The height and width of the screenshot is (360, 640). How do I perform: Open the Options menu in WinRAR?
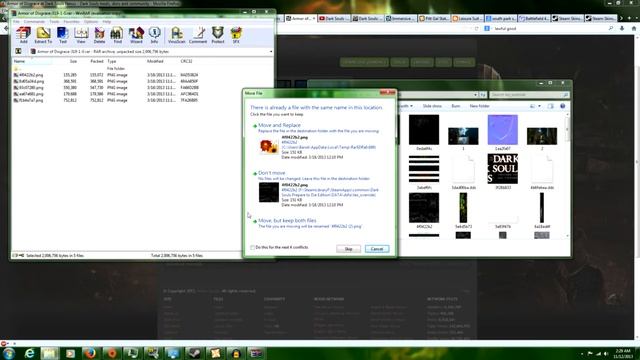pyautogui.click(x=91, y=22)
